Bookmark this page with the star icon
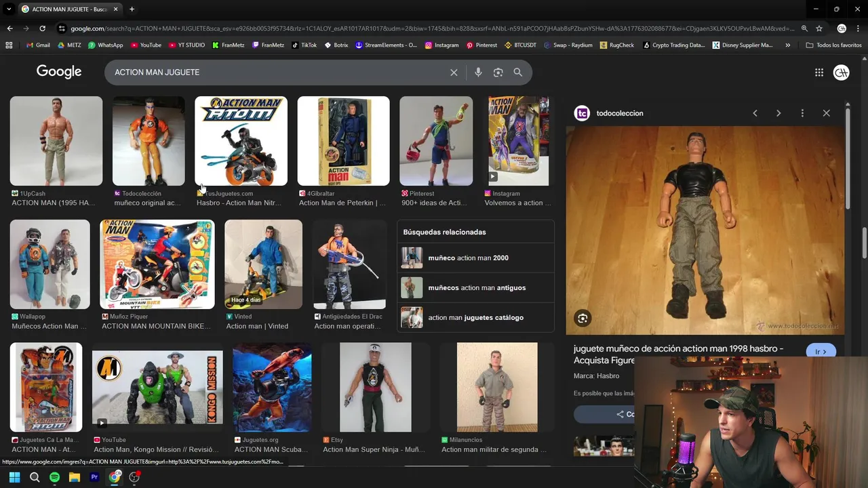This screenshot has width=868, height=488. pos(819,28)
